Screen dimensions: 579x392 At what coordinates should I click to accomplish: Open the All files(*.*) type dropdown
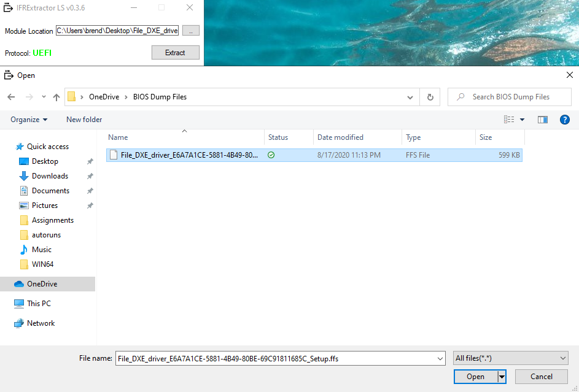(x=511, y=358)
